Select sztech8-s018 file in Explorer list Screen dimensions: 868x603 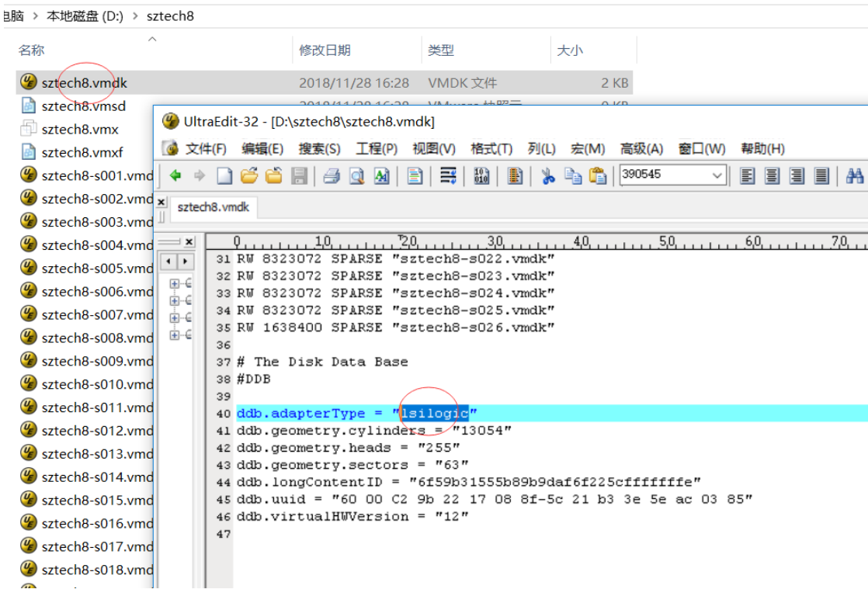[x=97, y=570]
